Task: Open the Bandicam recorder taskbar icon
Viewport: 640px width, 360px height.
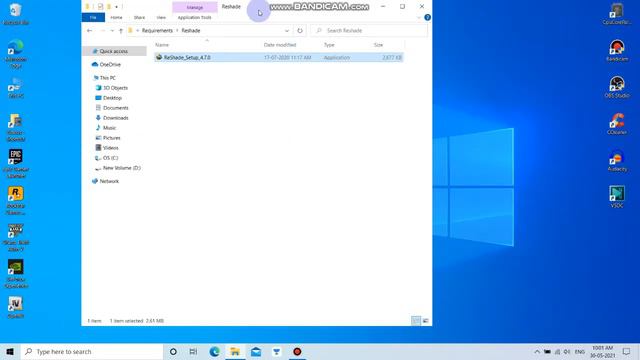Action: 297,351
